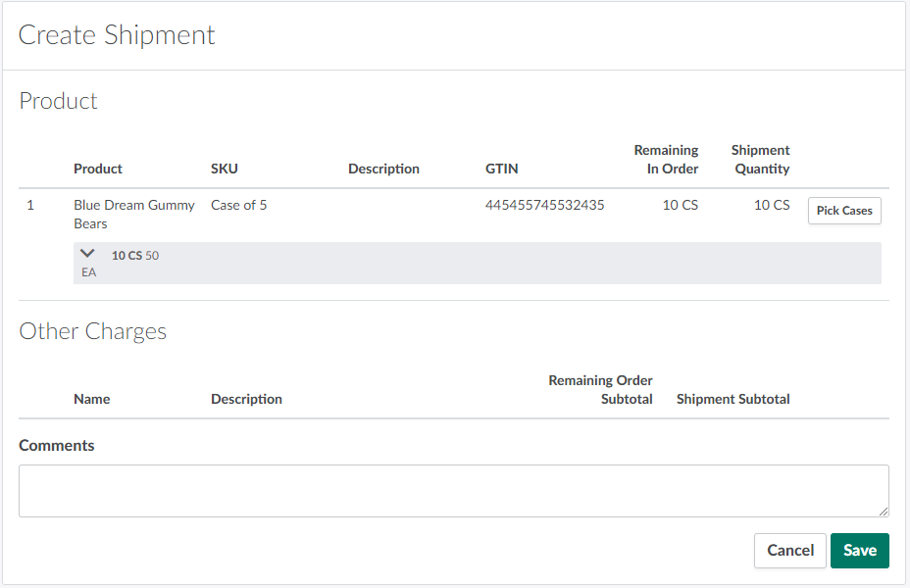Click the Pick Cases button
The width and height of the screenshot is (910, 588).
844,211
